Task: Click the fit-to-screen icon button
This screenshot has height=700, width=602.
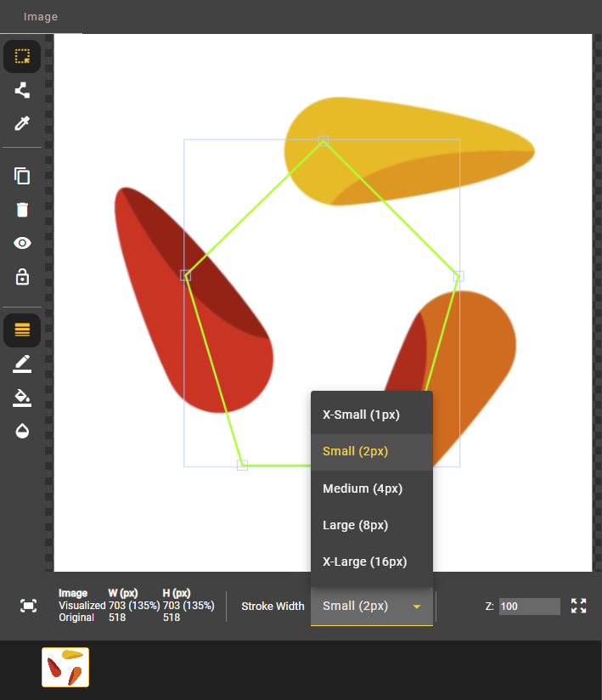Action: [28, 606]
